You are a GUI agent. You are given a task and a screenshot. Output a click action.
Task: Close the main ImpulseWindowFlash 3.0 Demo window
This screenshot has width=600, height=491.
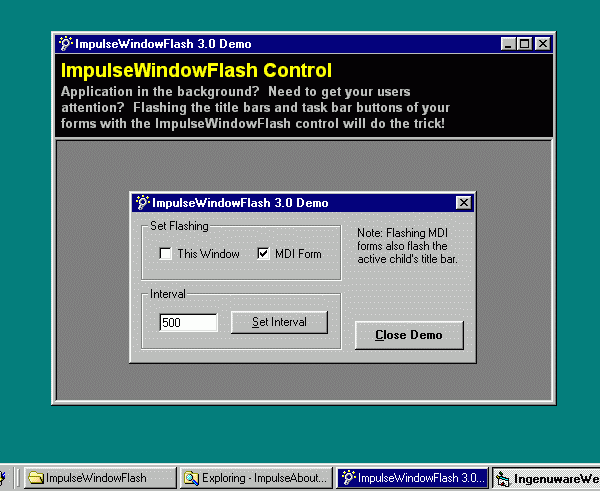(543, 44)
